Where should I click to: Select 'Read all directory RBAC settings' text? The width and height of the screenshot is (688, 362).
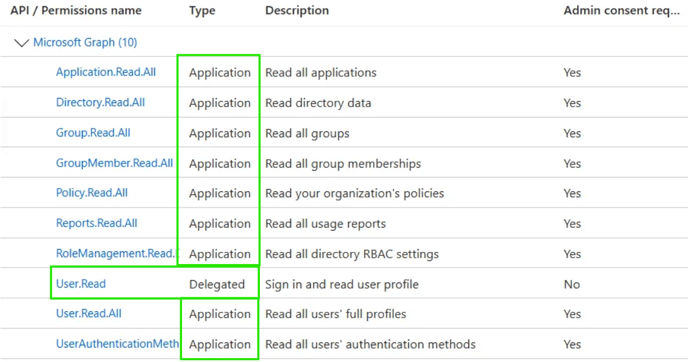tap(352, 254)
